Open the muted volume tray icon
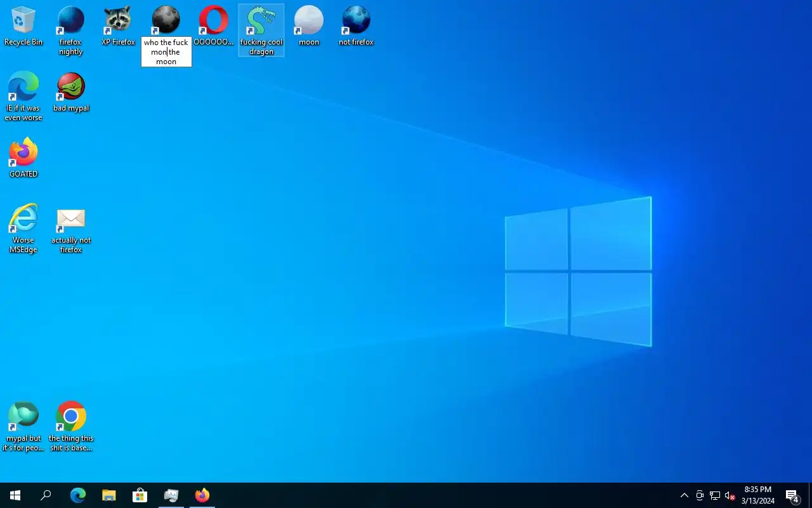The height and width of the screenshot is (508, 812). [730, 495]
